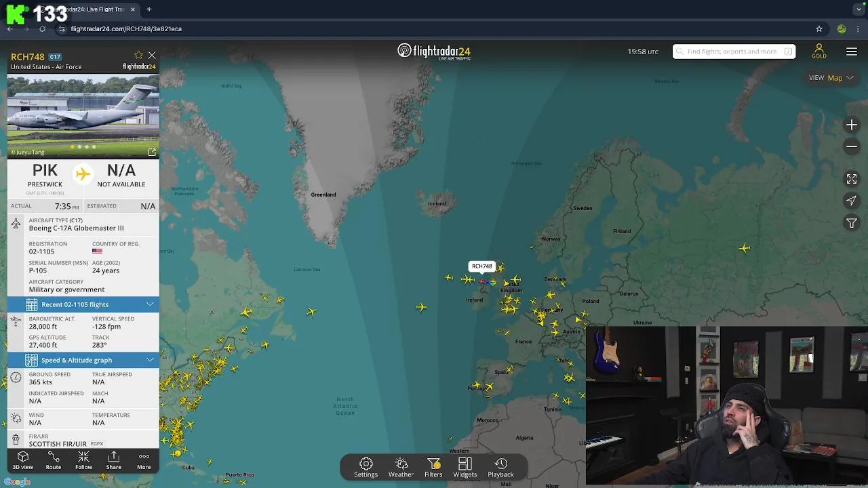Click the United States - Air Force operator text

[x=46, y=67]
